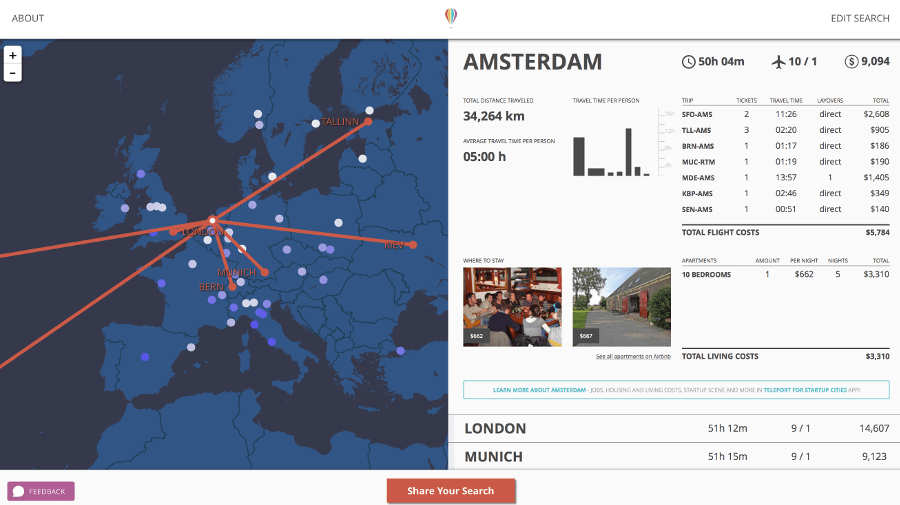The width and height of the screenshot is (900, 505).
Task: Click the Amsterdam hub marker on map
Action: pos(212,220)
